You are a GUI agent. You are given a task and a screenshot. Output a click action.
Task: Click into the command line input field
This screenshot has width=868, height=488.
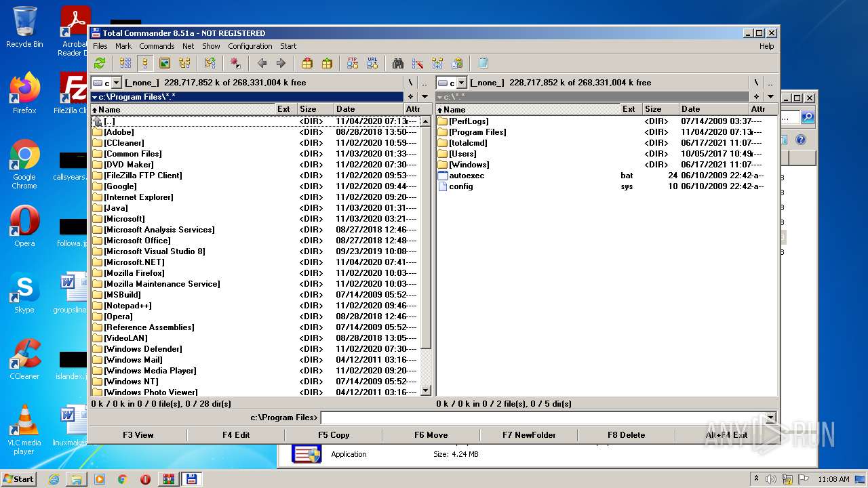pos(544,418)
